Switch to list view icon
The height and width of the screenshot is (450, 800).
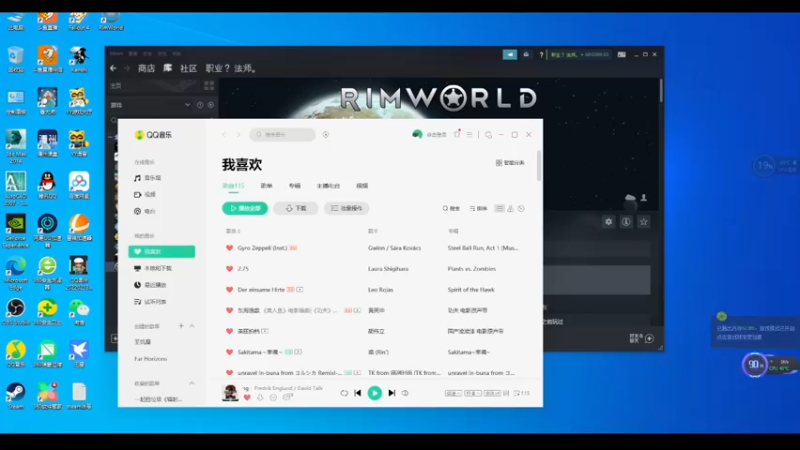point(499,209)
